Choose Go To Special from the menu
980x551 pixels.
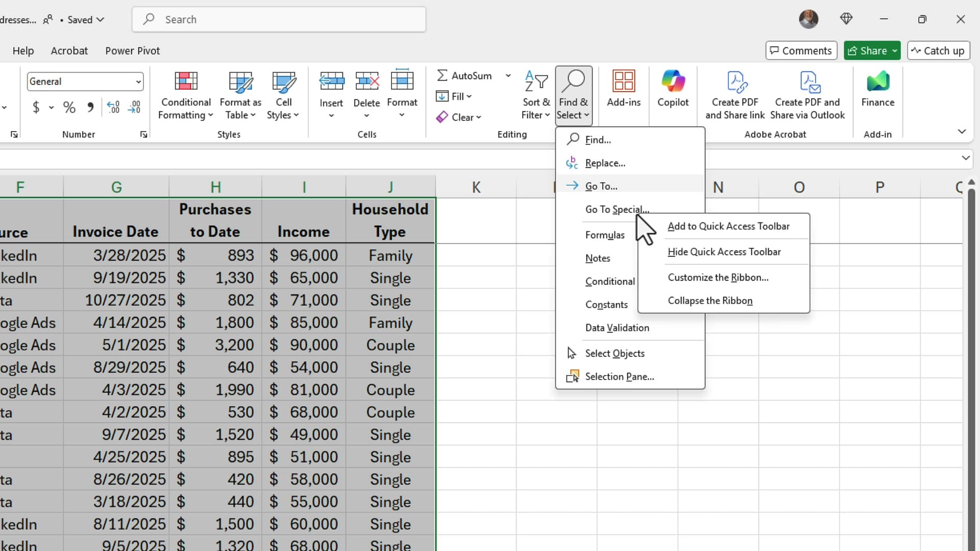pyautogui.click(x=617, y=209)
